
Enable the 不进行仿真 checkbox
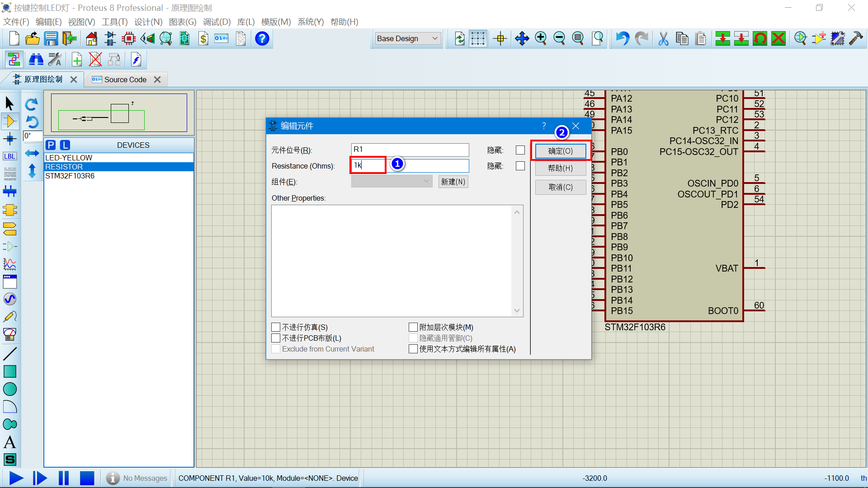[x=276, y=327]
